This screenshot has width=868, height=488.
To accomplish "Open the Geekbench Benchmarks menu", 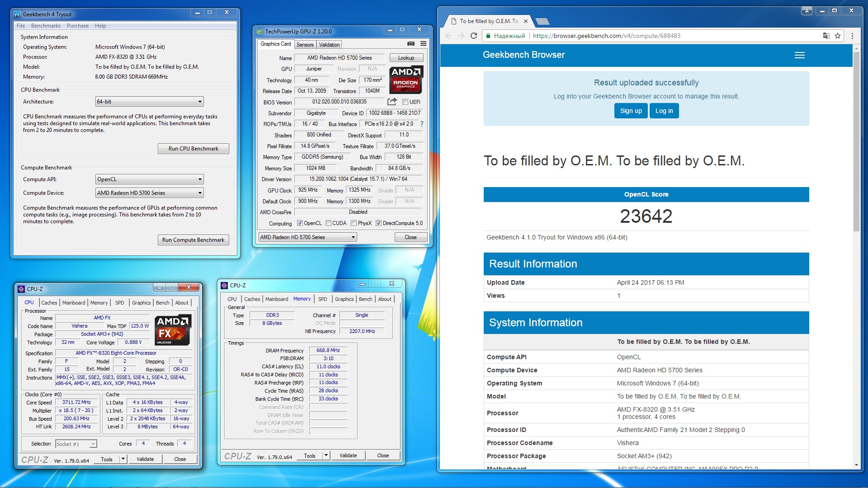I will click(46, 26).
